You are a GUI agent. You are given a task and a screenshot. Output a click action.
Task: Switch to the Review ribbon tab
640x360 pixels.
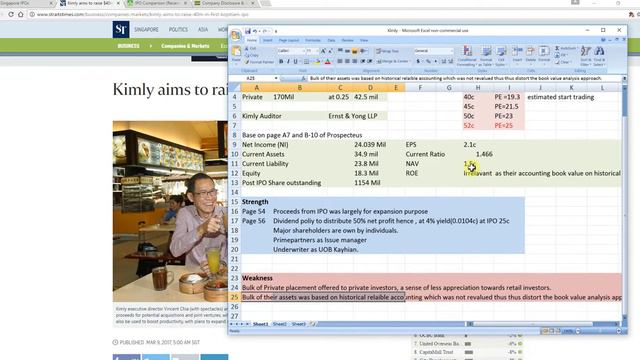[347, 40]
